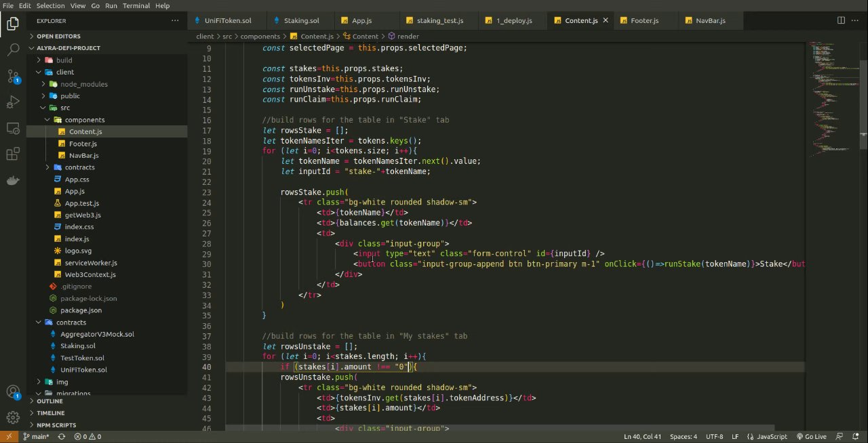Screen dimensions: 868x443
Task: Click the main* branch indicator
Action: click(x=37, y=437)
